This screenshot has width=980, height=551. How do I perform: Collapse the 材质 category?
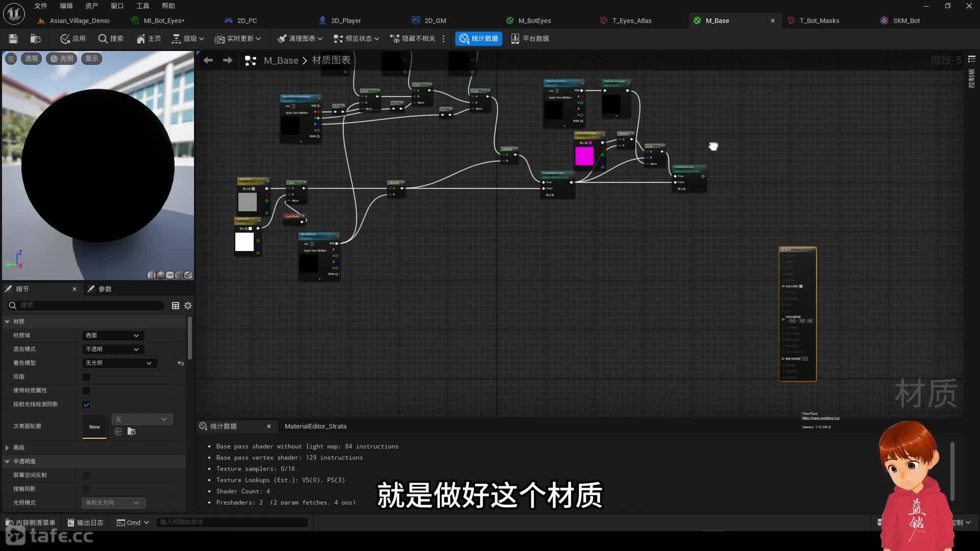point(7,322)
